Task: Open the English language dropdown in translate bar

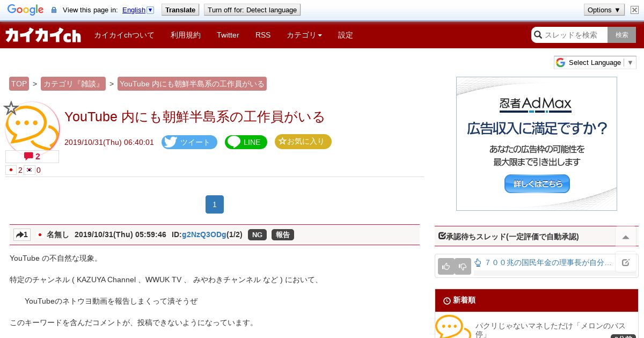Action: [x=138, y=10]
